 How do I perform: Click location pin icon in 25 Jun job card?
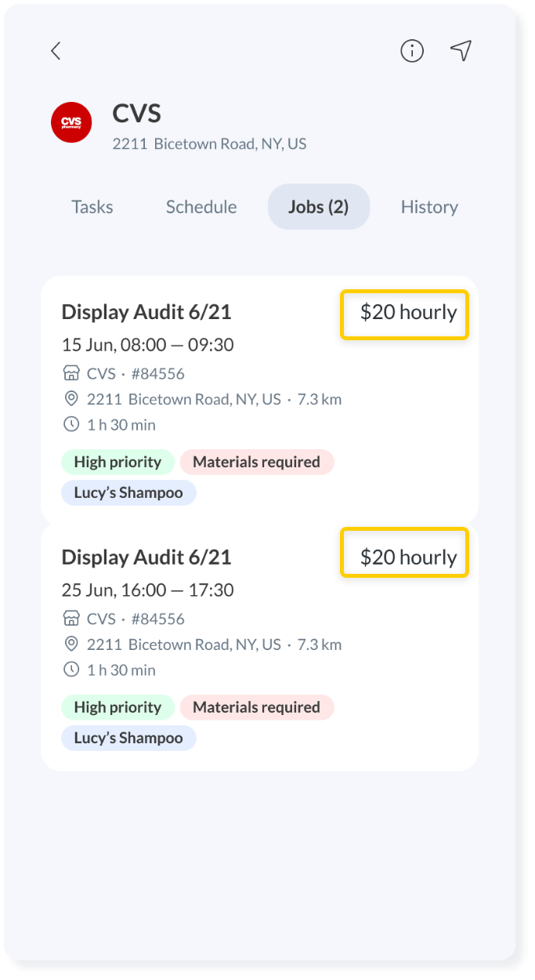[71, 644]
